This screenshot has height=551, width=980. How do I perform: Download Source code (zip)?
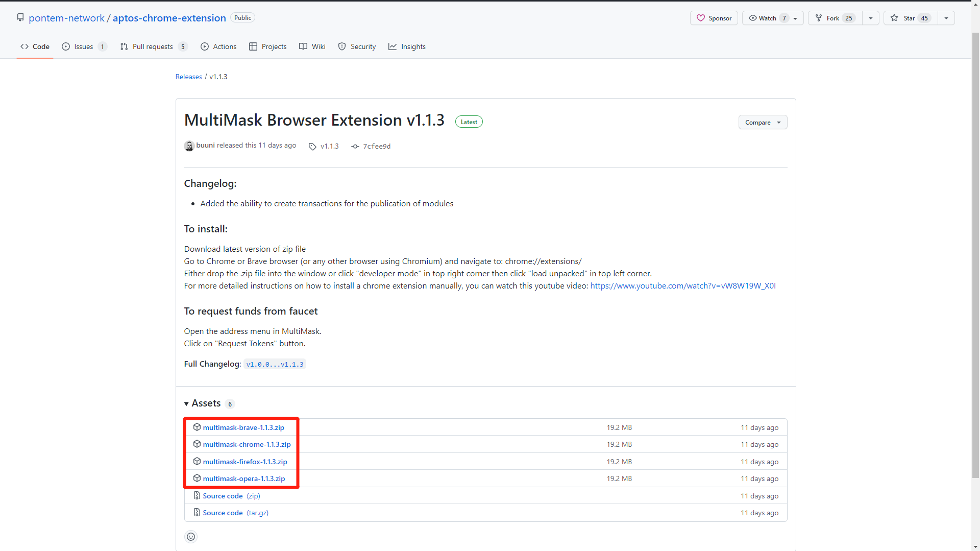[231, 496]
